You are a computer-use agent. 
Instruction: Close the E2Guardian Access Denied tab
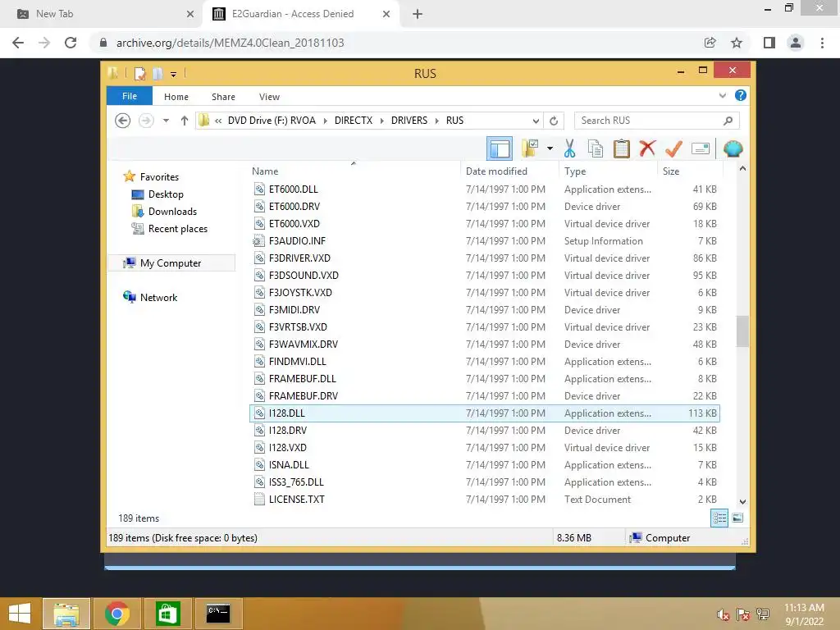386,14
